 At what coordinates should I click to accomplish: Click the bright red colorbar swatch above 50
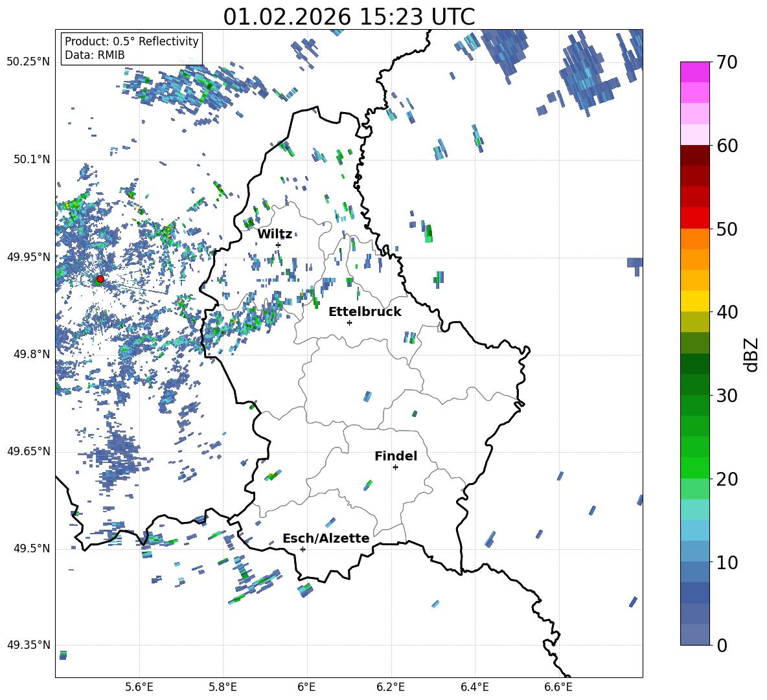click(694, 218)
